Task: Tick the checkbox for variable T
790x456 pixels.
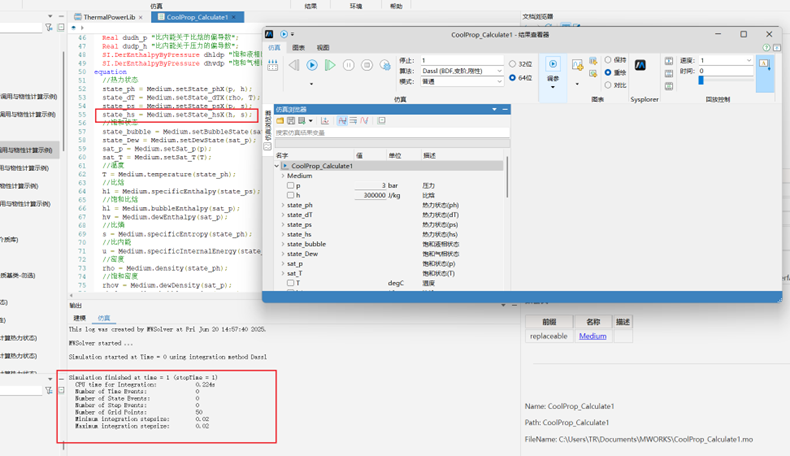Action: click(290, 283)
